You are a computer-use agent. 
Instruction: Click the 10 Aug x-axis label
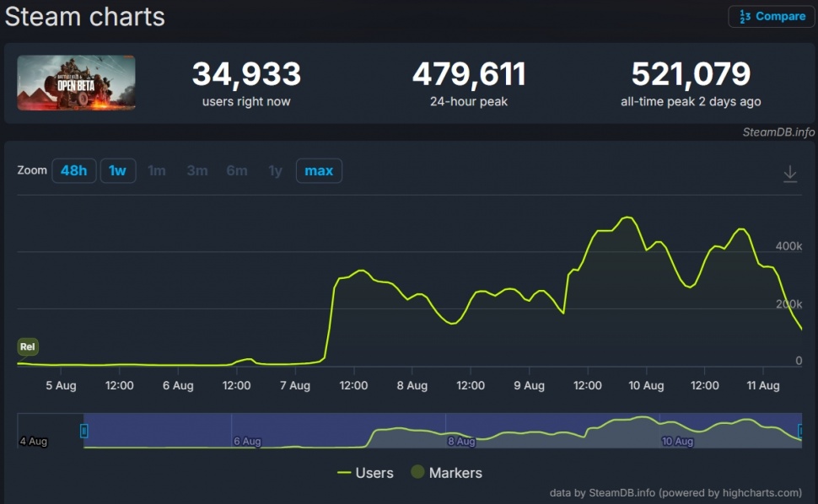(x=646, y=386)
